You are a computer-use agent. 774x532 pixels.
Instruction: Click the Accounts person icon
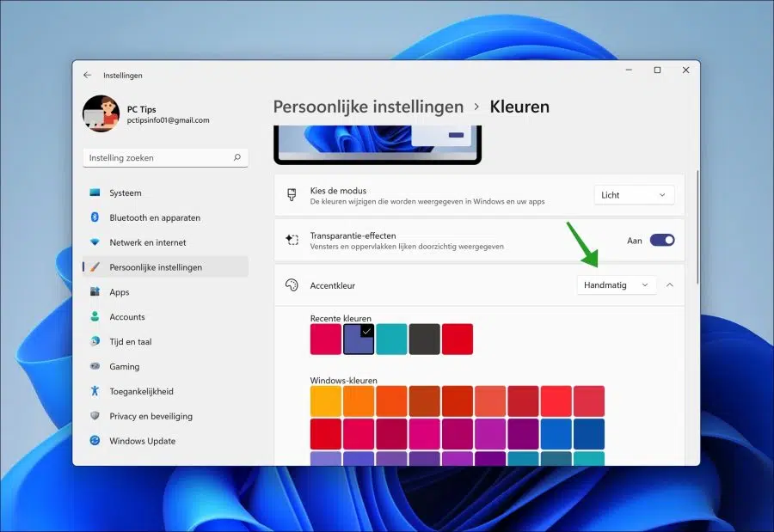pos(95,316)
